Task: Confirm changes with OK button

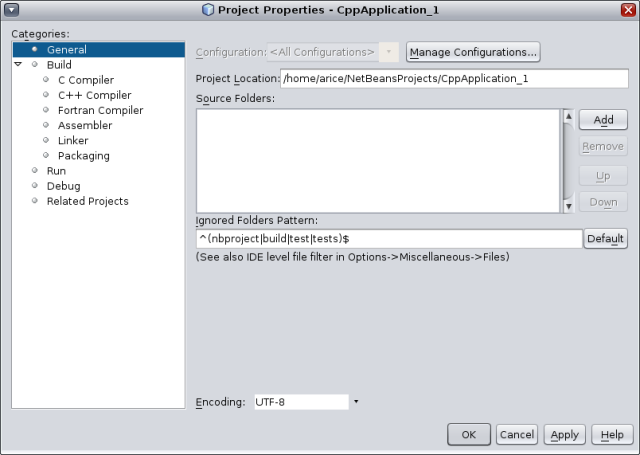Action: (468, 435)
